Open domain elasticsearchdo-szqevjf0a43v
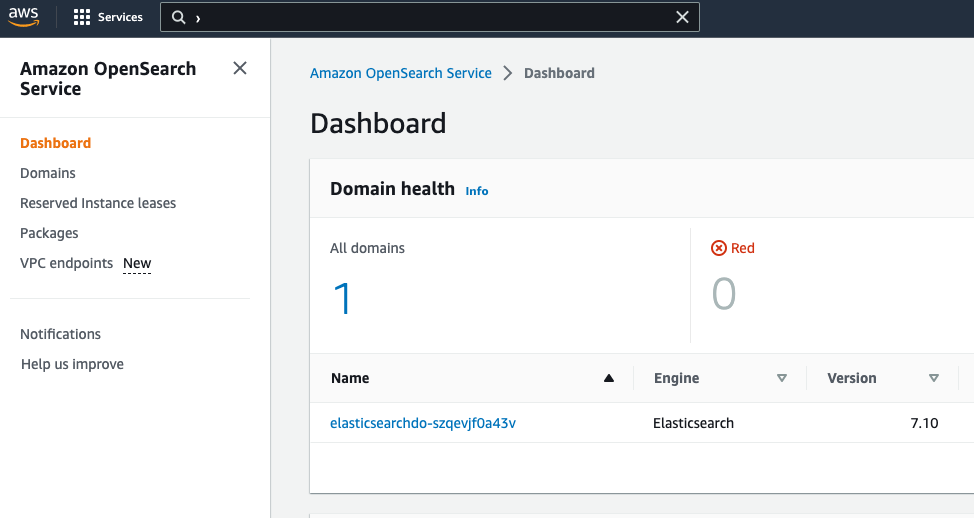This screenshot has width=974, height=518. click(423, 423)
